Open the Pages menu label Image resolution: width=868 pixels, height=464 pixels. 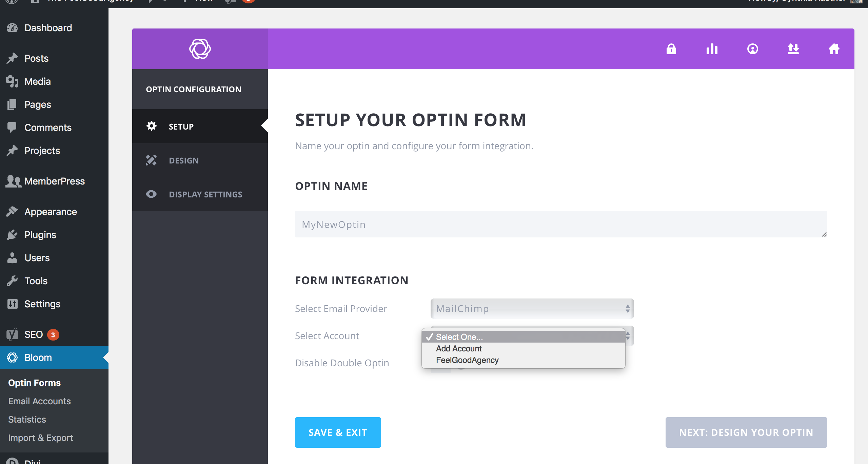38,104
